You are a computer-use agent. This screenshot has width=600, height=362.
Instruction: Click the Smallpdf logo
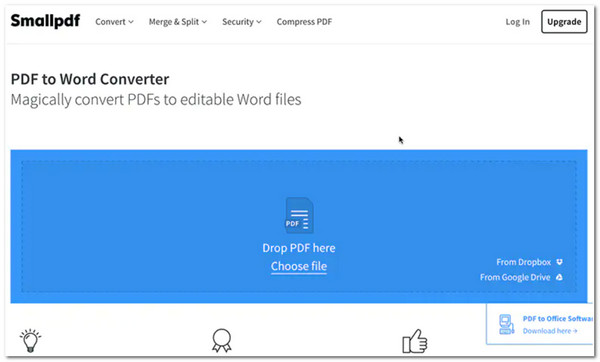(45, 21)
